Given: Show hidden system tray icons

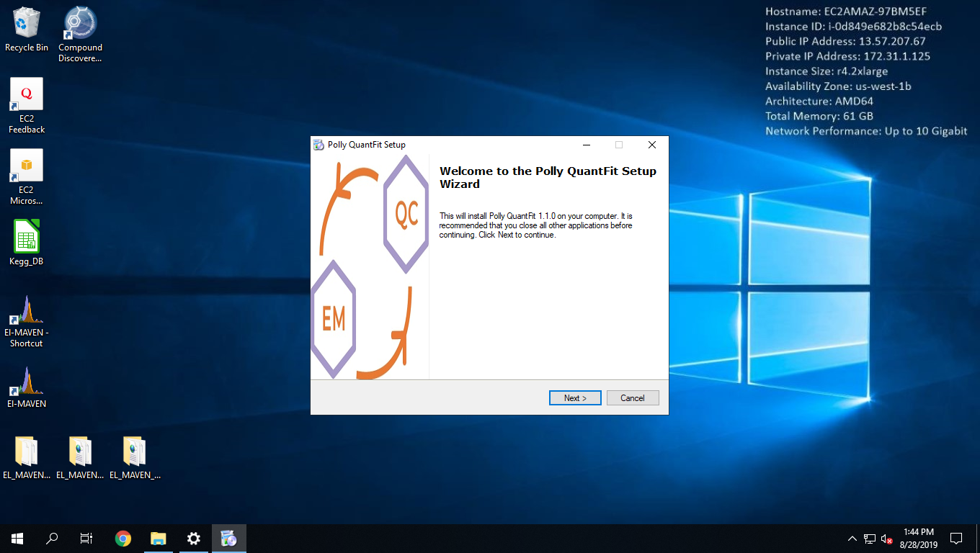Looking at the screenshot, I should click(x=852, y=539).
